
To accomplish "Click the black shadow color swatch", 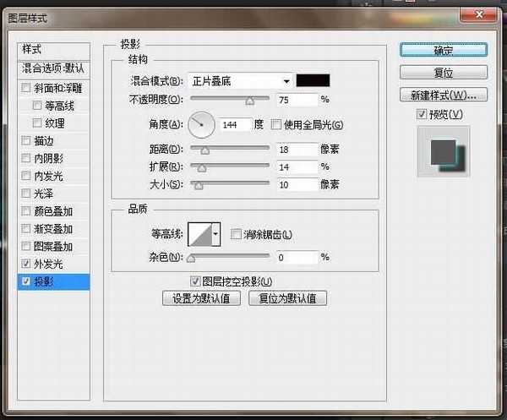I will click(x=313, y=80).
